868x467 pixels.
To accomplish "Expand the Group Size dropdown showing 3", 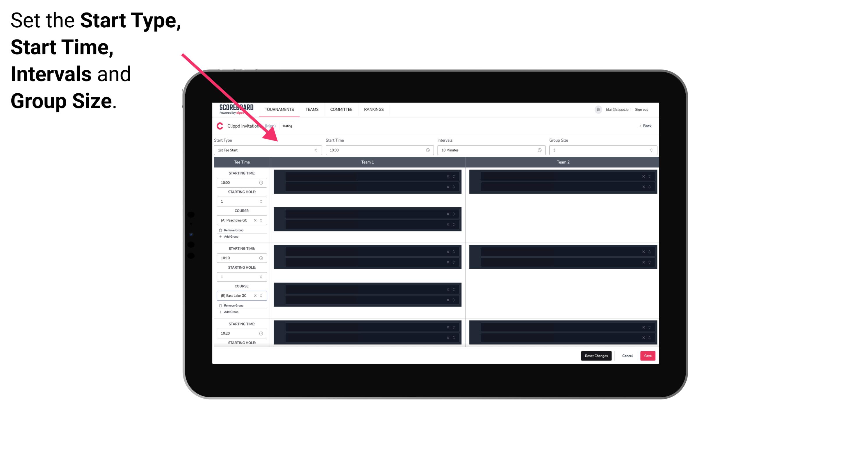I will 650,150.
